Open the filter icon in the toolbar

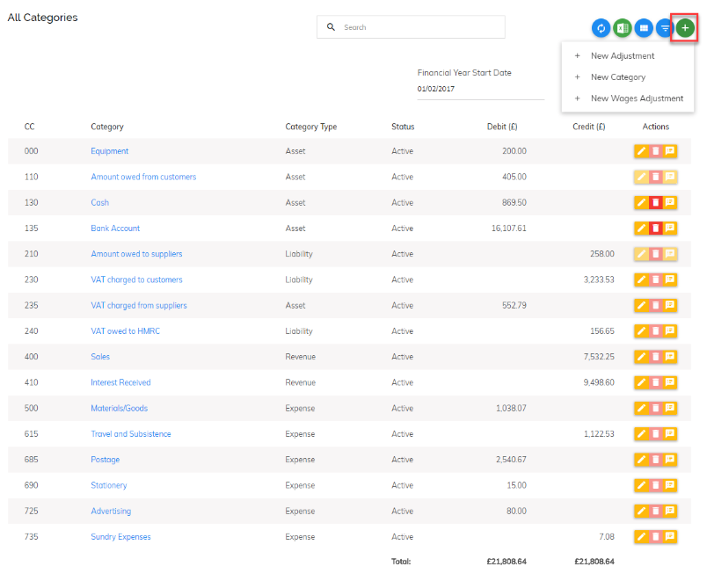665,28
